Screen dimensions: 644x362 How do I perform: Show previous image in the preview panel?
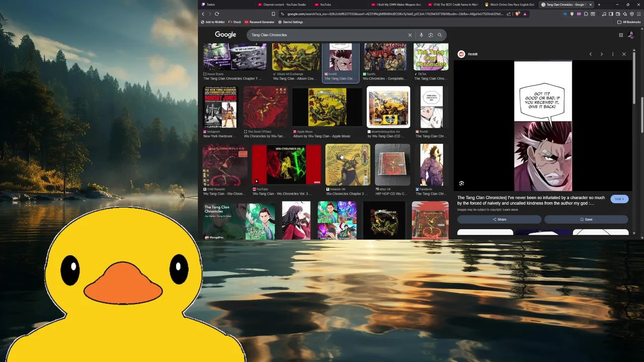tap(591, 54)
